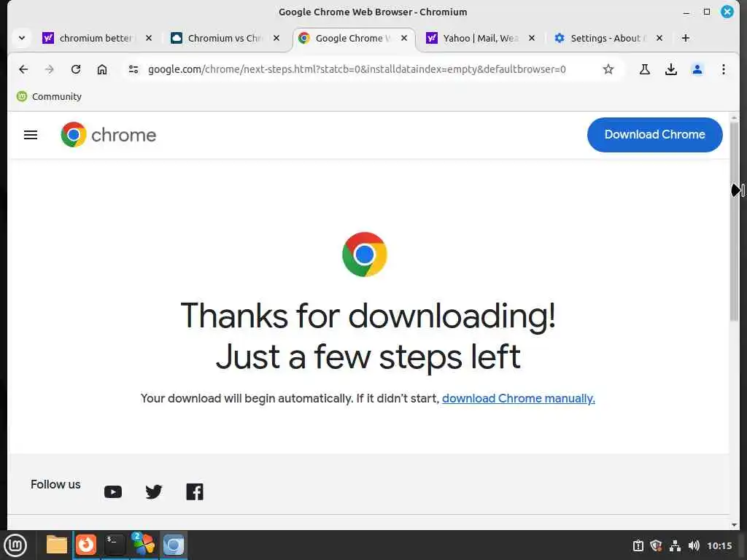Screen dimensions: 747x560
Task: Expand the tab search dropdown
Action: pos(21,38)
